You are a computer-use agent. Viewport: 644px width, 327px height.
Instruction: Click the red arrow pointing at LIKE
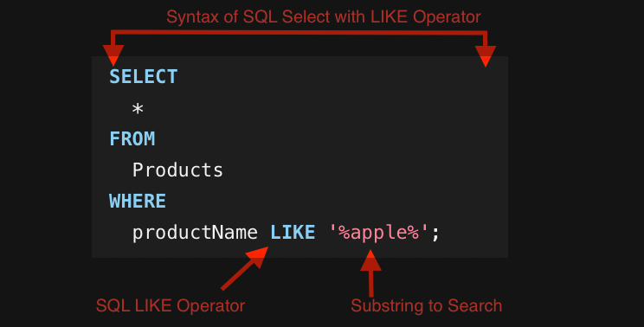245,268
